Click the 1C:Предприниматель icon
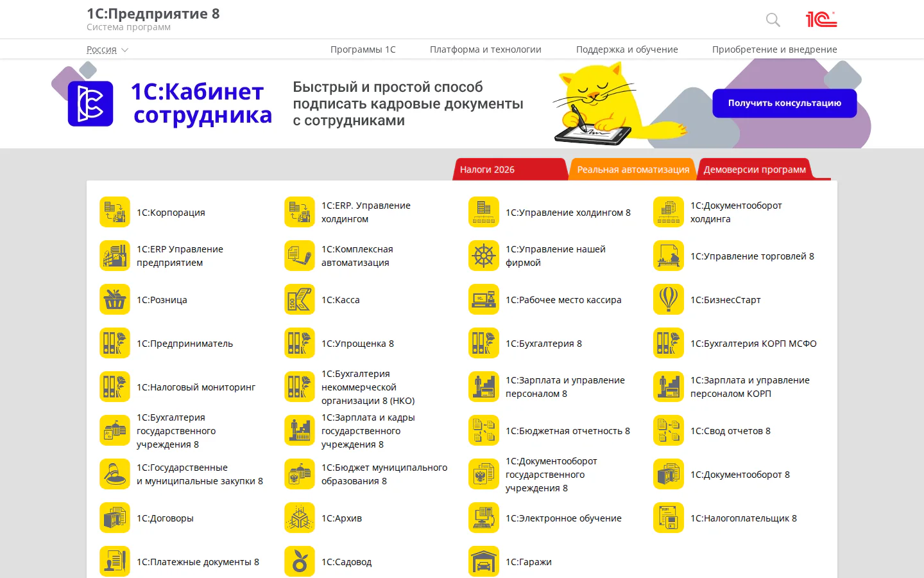The height and width of the screenshot is (578, 924). click(115, 343)
